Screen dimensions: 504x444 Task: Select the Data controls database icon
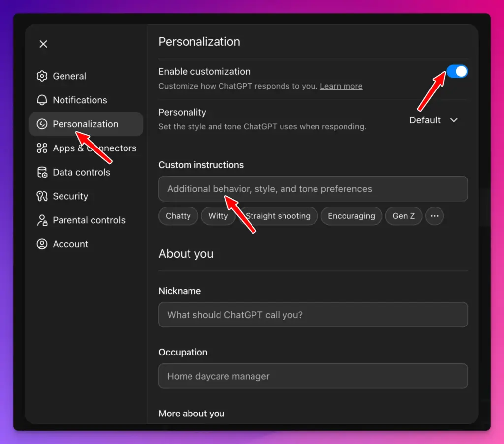click(x=42, y=172)
